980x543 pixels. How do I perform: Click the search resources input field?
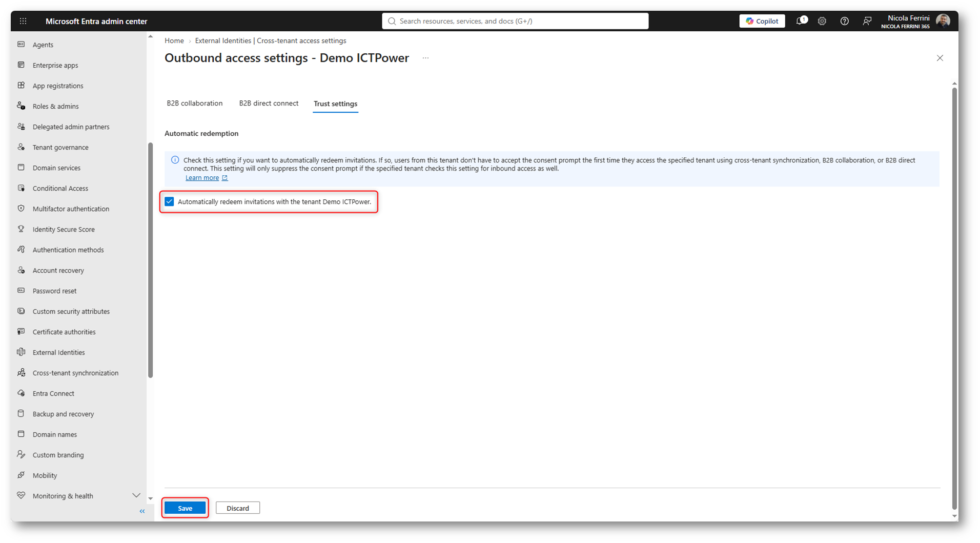coord(515,21)
